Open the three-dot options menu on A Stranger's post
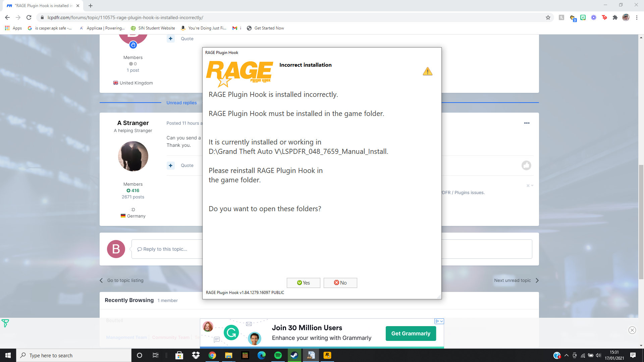Screen dimensions: 644x362 [527, 123]
